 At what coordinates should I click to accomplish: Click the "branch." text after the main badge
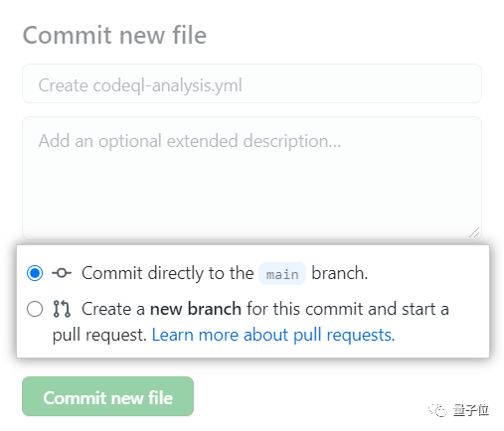(x=340, y=273)
